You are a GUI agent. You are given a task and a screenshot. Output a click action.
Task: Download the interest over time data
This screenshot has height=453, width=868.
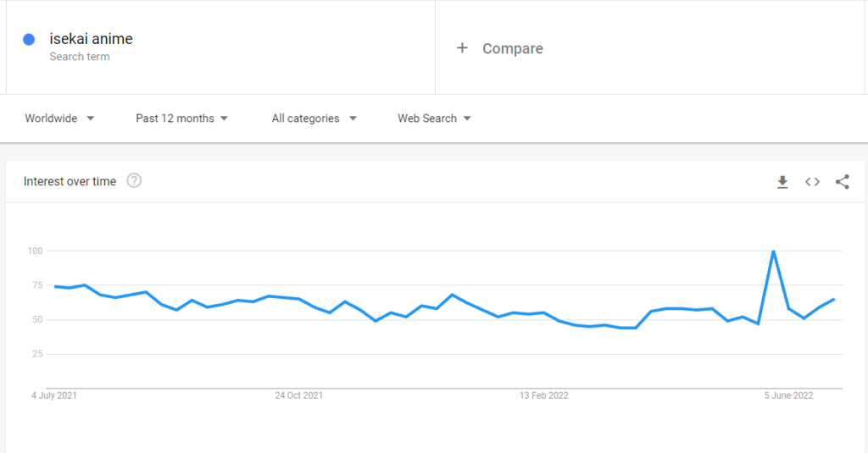point(782,182)
